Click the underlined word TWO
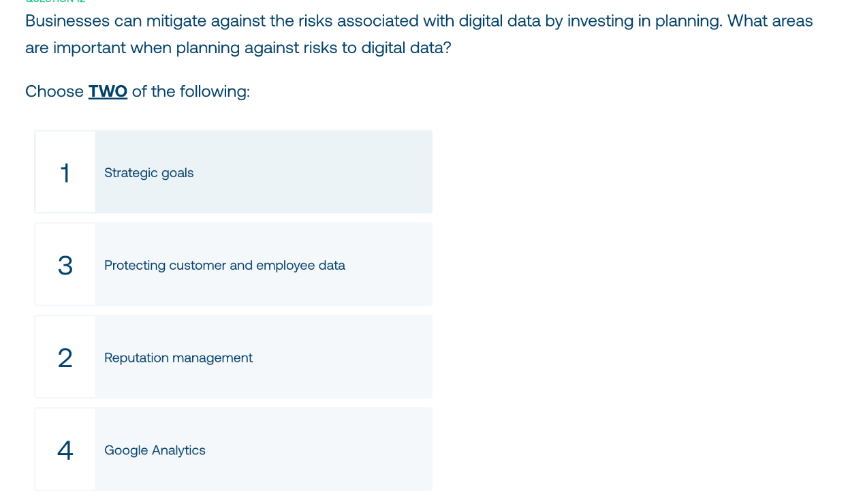863x504 pixels. click(x=107, y=91)
